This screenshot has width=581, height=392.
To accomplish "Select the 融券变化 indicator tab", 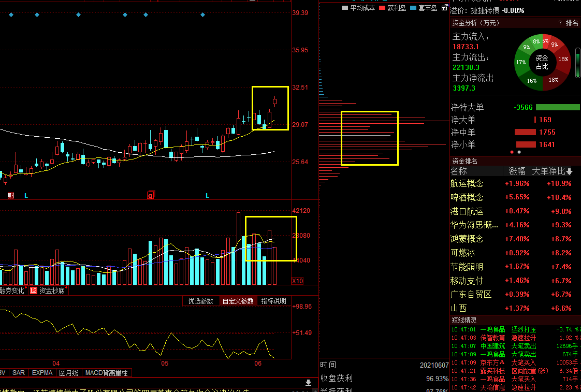I will (x=12, y=291).
